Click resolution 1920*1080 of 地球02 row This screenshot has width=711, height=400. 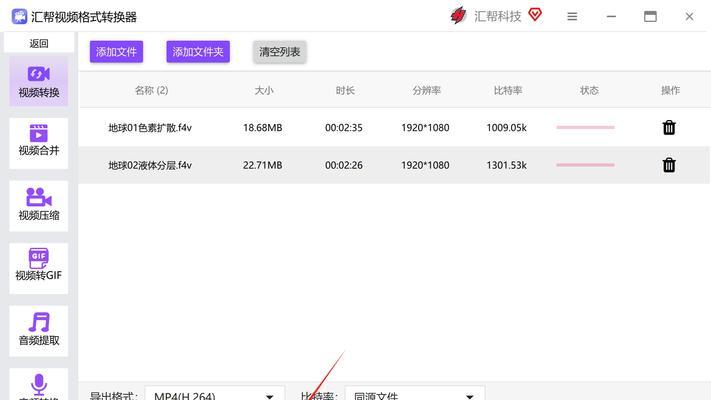tap(425, 166)
